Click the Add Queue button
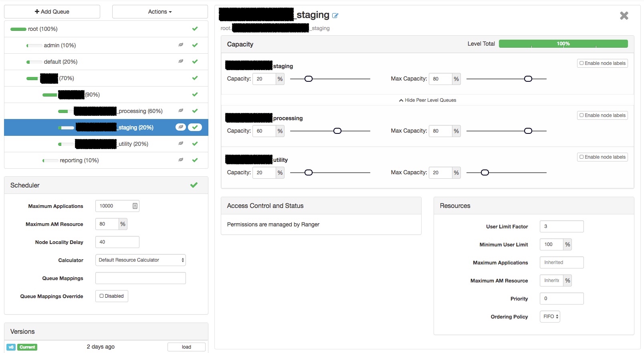The height and width of the screenshot is (353, 644). (52, 12)
